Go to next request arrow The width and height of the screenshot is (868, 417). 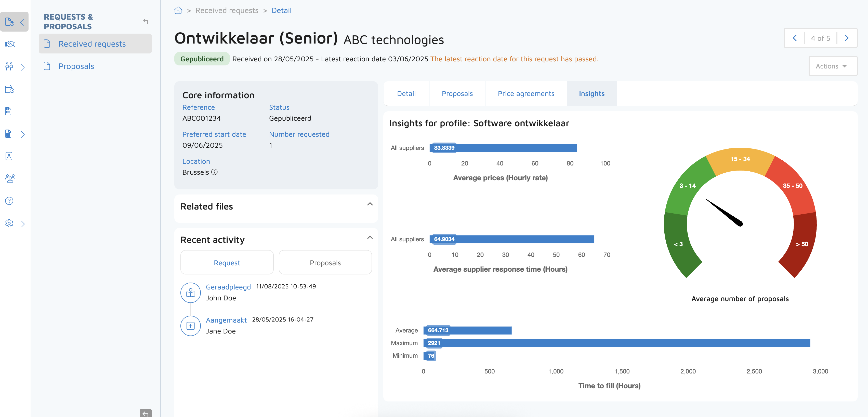click(x=846, y=38)
